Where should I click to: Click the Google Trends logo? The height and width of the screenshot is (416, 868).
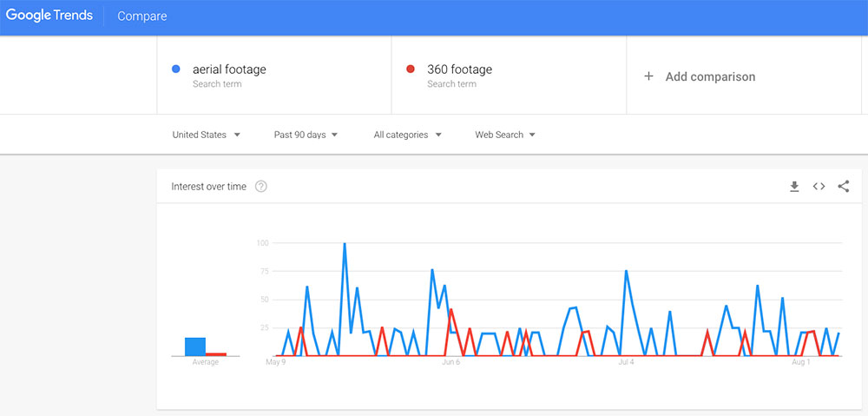pyautogui.click(x=49, y=16)
